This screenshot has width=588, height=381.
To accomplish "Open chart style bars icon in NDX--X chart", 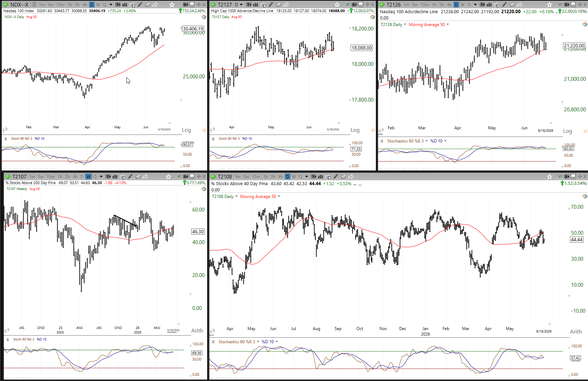I will click(125, 5).
